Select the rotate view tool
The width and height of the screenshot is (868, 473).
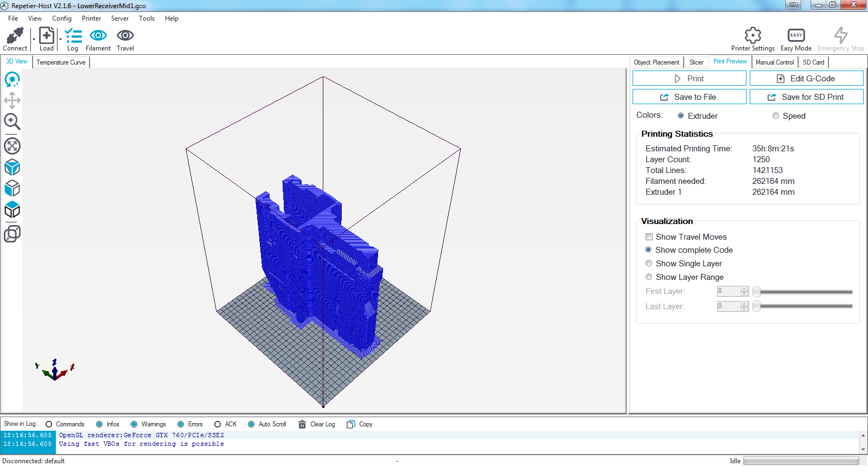click(12, 80)
